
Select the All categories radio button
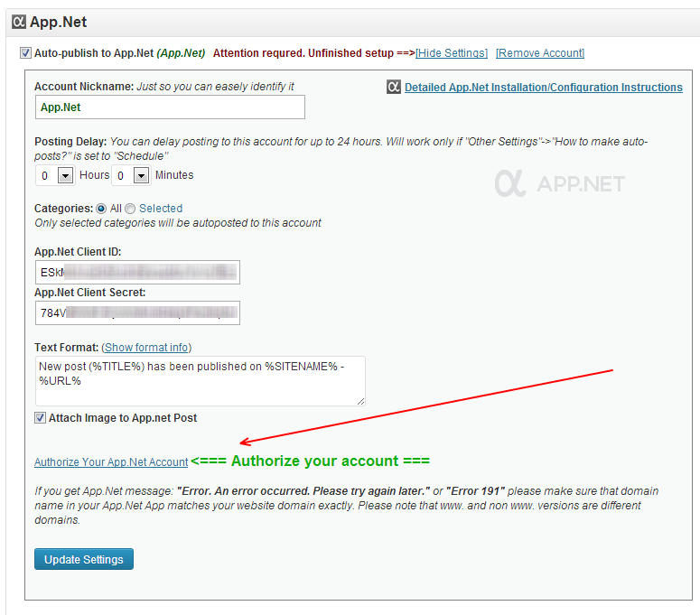click(101, 209)
